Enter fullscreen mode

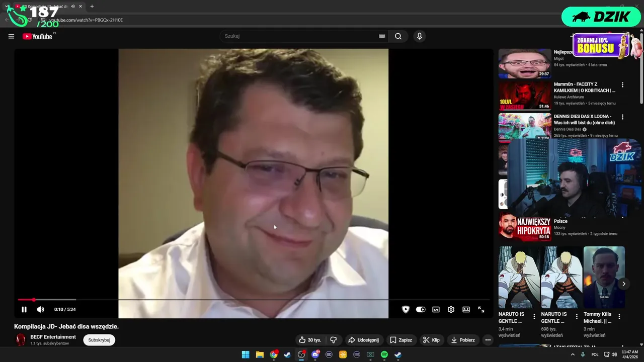(481, 310)
